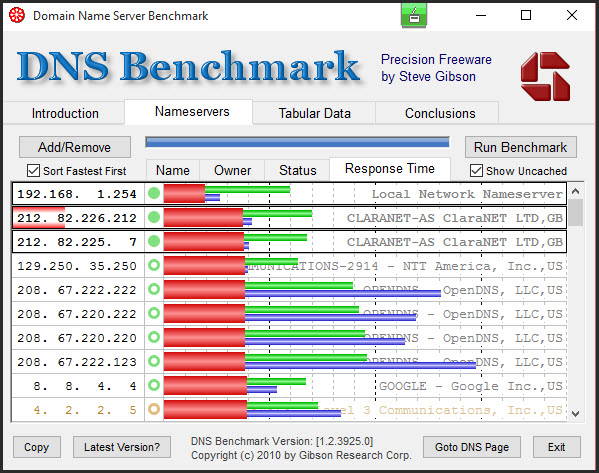Image resolution: width=599 pixels, height=473 pixels.
Task: Minimize the DNS Benchmark window
Action: [x=481, y=15]
